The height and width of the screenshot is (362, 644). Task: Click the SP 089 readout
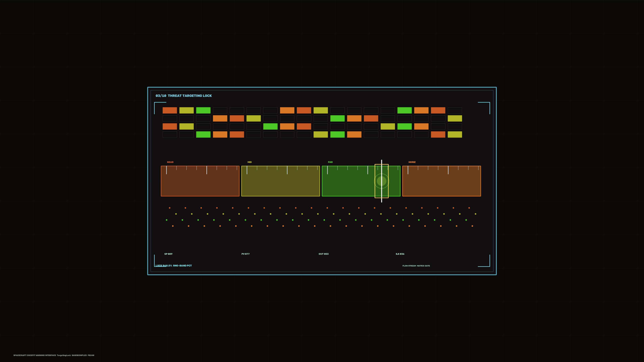(168, 254)
